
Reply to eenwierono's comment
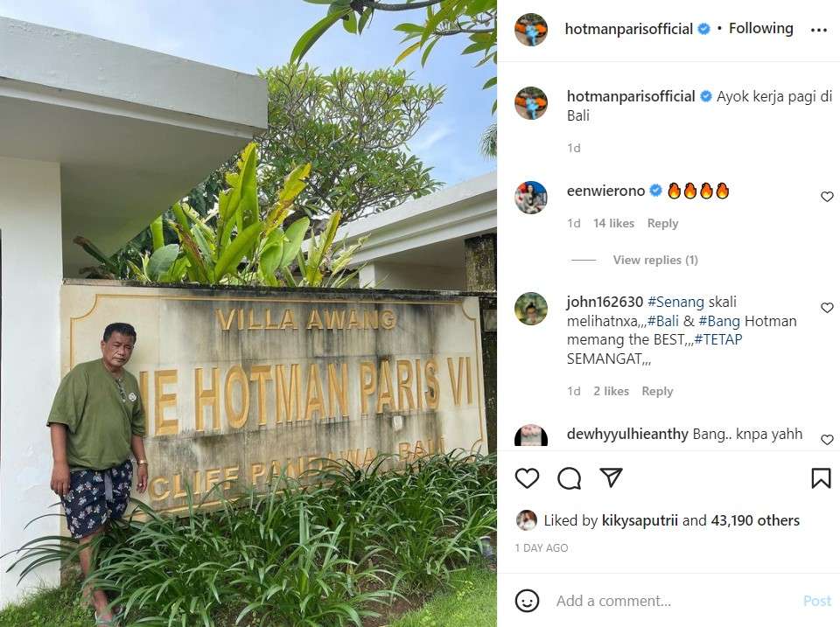662,223
